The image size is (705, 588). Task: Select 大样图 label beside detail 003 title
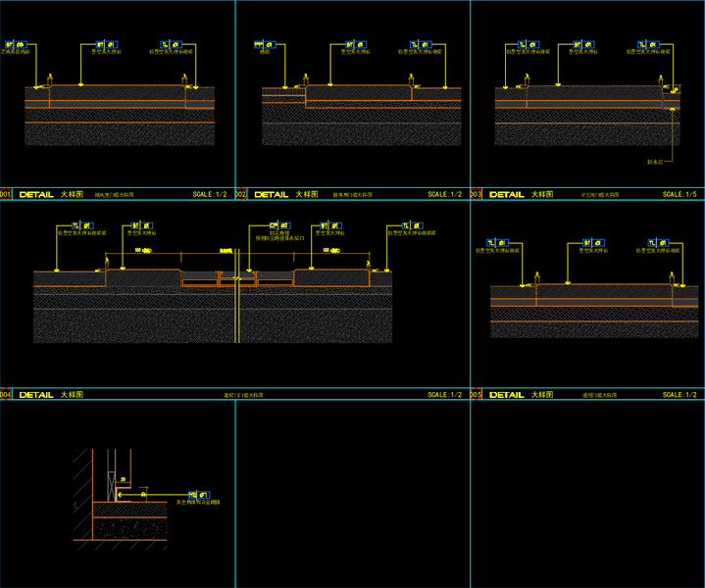click(542, 194)
